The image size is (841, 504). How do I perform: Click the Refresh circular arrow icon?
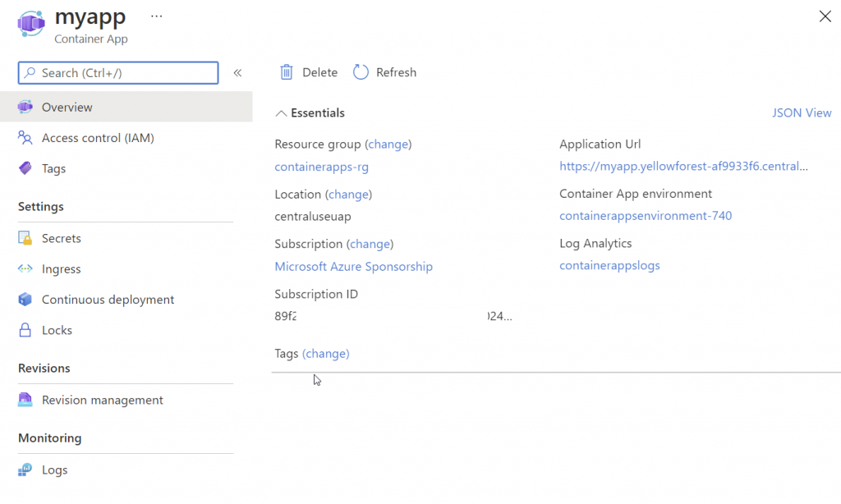tap(361, 72)
